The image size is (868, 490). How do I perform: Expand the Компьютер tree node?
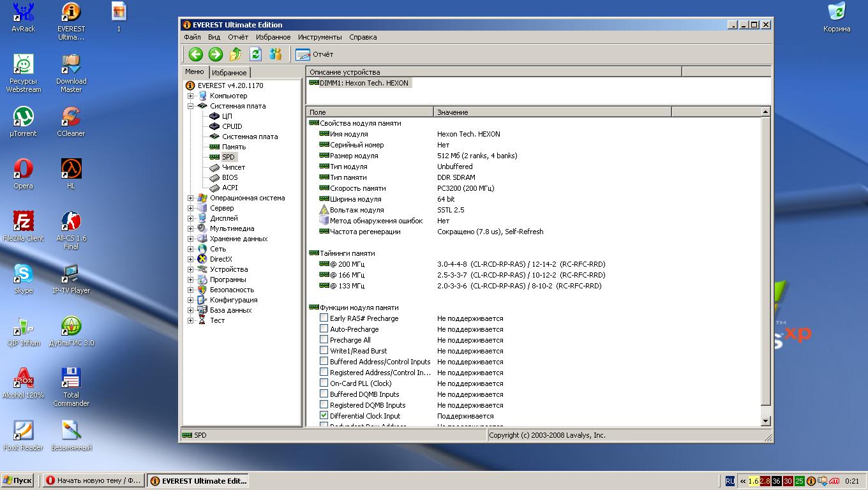tap(190, 96)
